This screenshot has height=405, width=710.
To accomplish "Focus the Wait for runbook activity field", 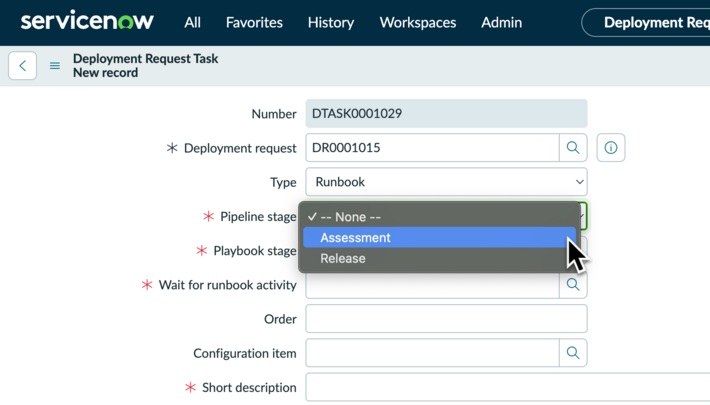I will point(432,285).
